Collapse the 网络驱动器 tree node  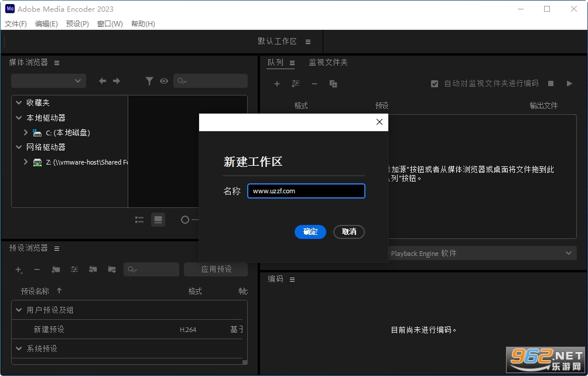(19, 147)
